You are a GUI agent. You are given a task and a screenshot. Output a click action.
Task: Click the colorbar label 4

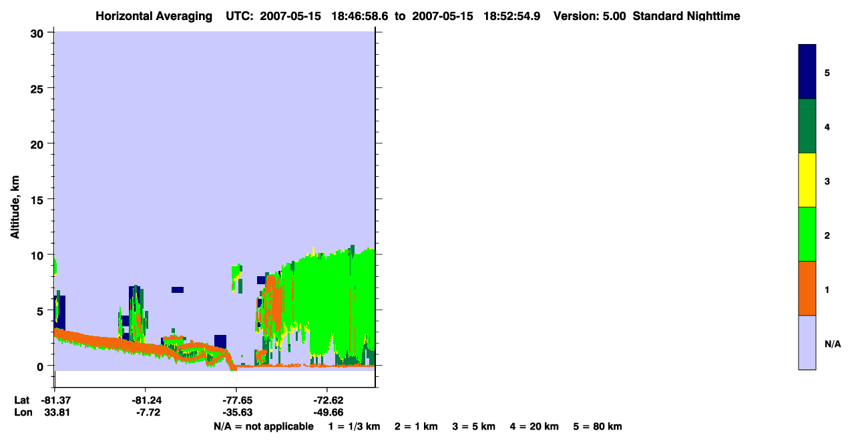[827, 127]
